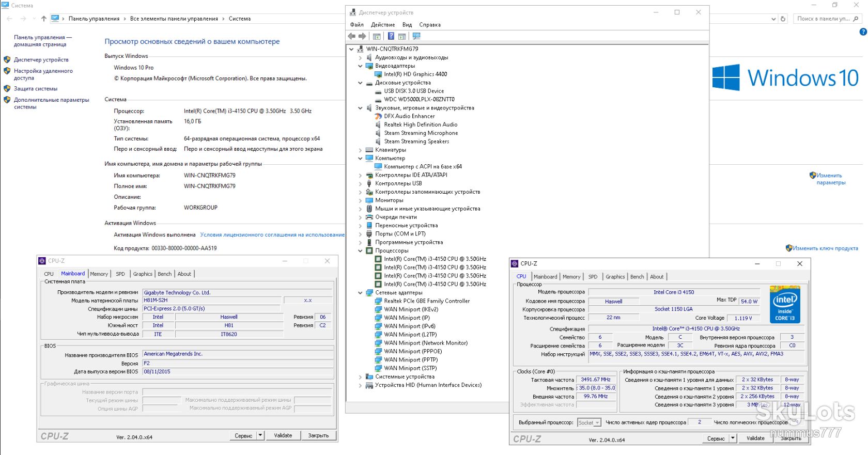This screenshot has height=455, width=868.
Task: Expand the Клавиатуры tree node
Action: click(360, 150)
